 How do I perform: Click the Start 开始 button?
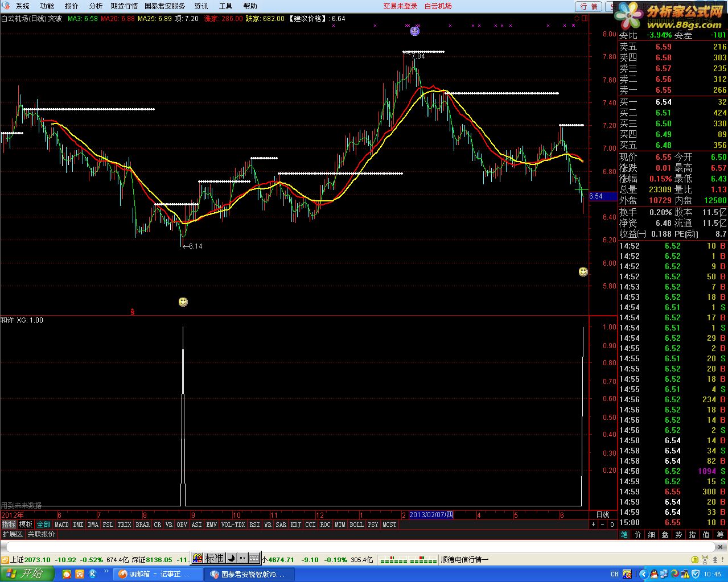27,573
